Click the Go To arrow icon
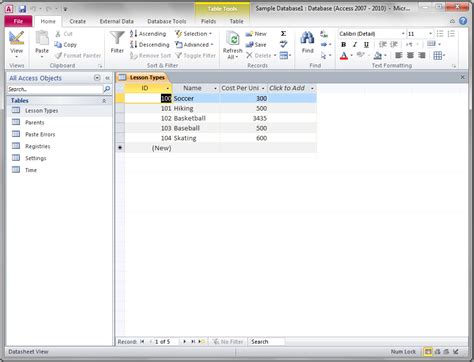Viewport: 474px width, 362px height. point(324,44)
